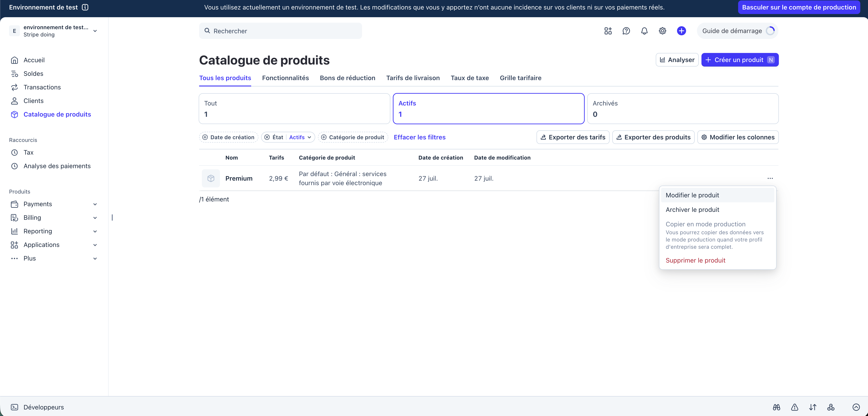Click the 2,99 € price cell

point(279,178)
